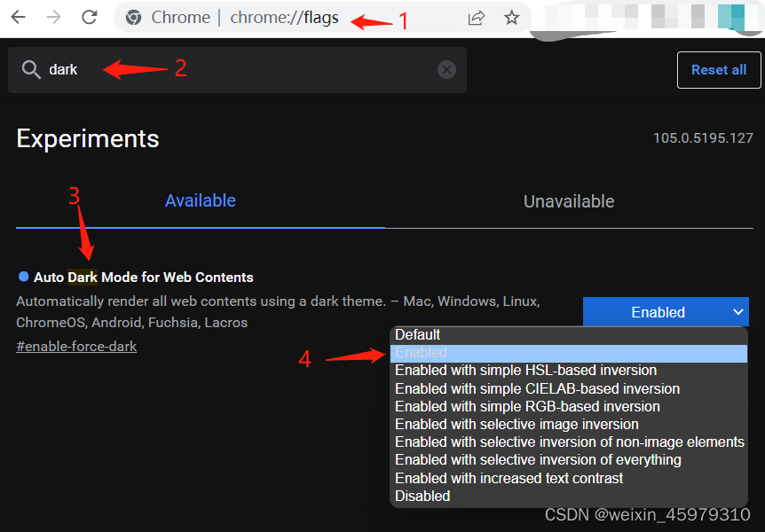Choose Enabled with simple CIELAB-based inversion
Screen dimensions: 765x532
click(568, 388)
